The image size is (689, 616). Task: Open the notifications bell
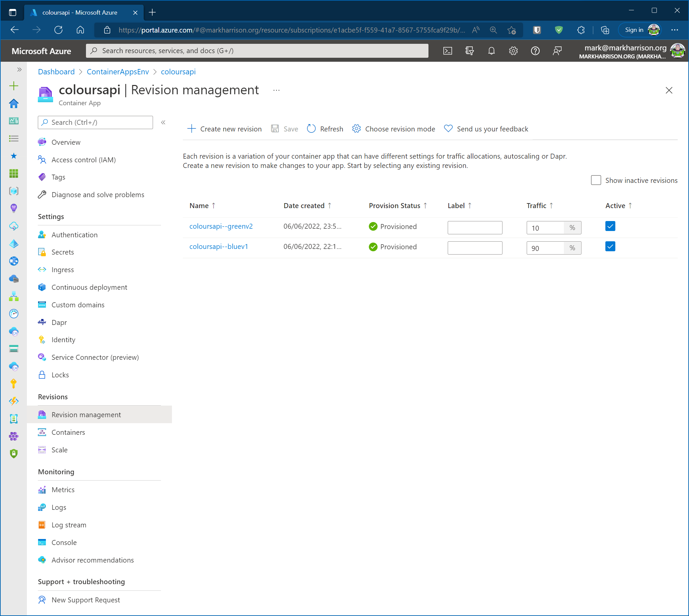(492, 51)
